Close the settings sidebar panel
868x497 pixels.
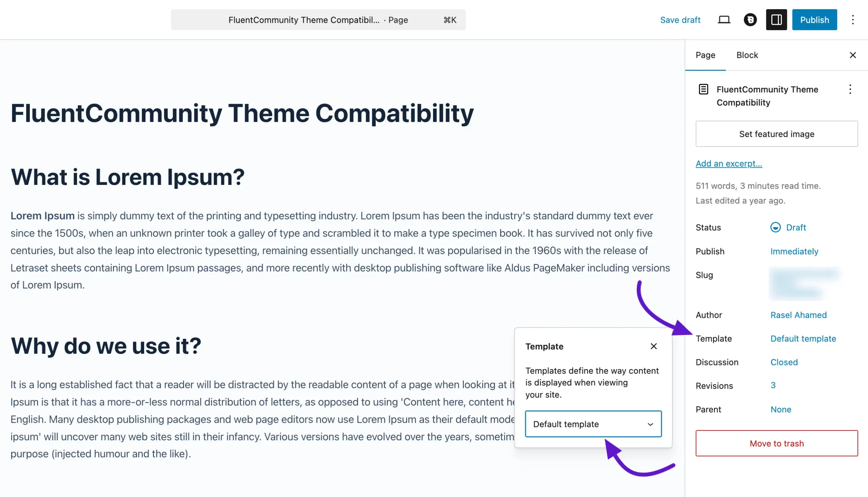(x=853, y=55)
